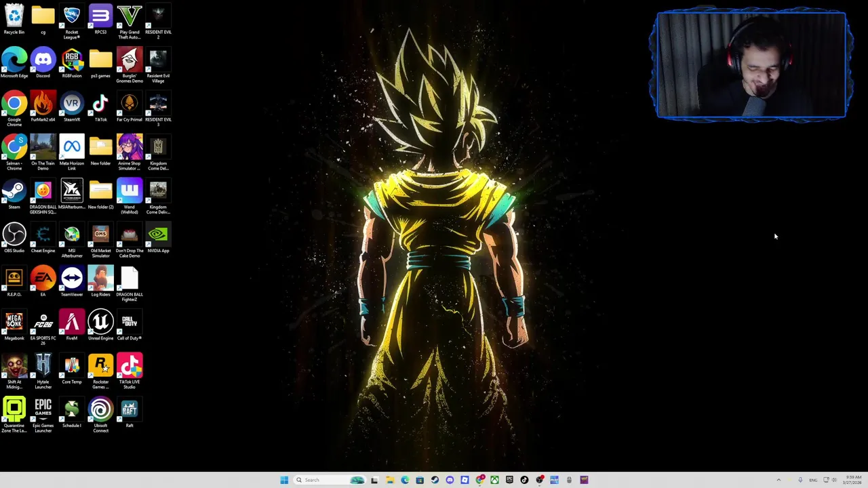Select the RGBFusion desktop icon
Image resolution: width=868 pixels, height=488 pixels.
click(x=72, y=64)
